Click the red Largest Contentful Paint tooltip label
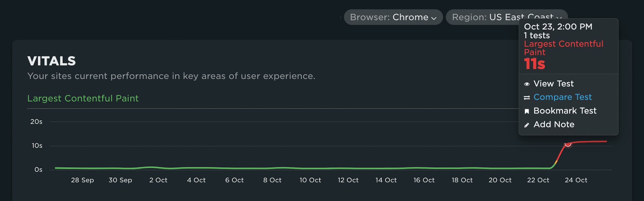 point(563,48)
